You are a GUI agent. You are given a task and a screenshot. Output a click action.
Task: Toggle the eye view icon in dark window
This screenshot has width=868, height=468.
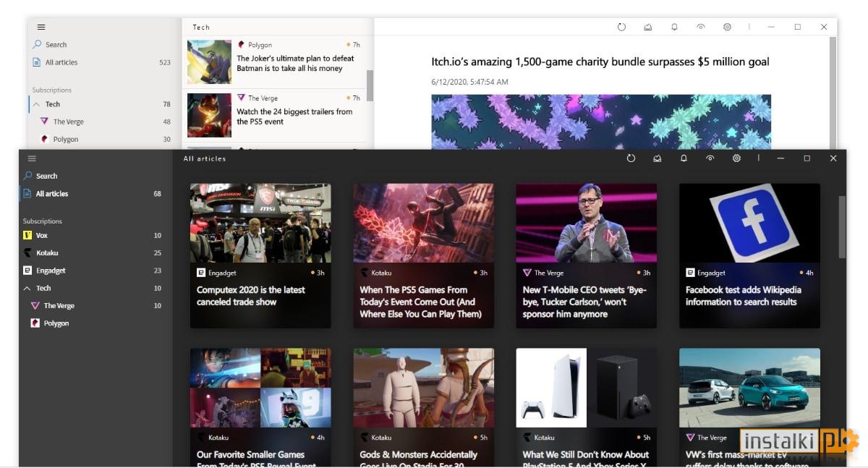710,158
